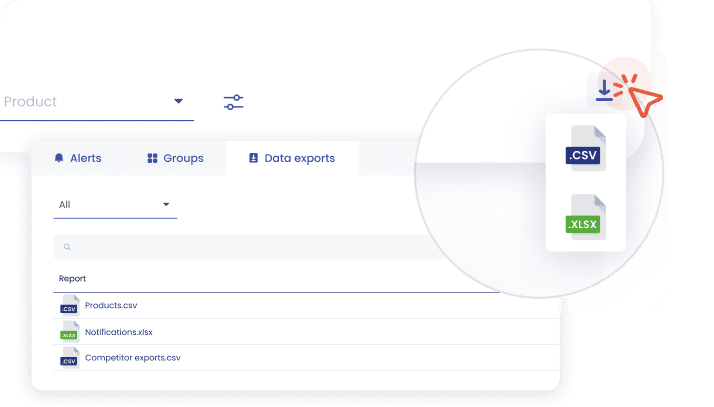Click the magnifier search icon

point(67,247)
